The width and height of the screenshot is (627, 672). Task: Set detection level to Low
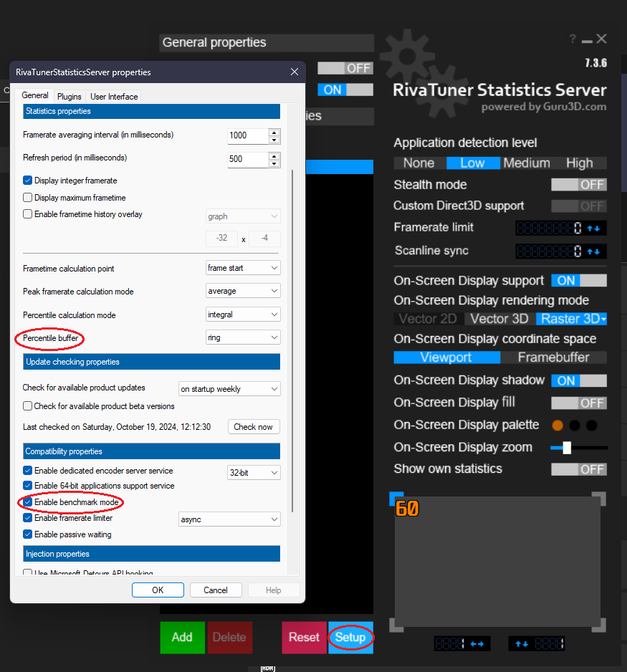coord(473,163)
